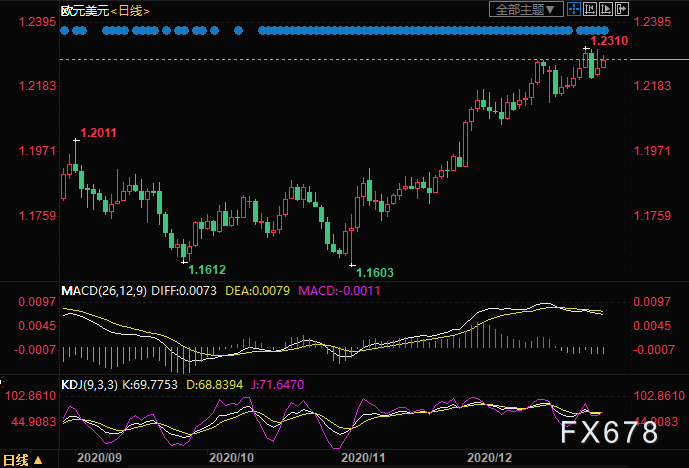Viewport: 689px width, 468px height.
Task: Click the 1.1612 low price label
Action: coord(207,269)
